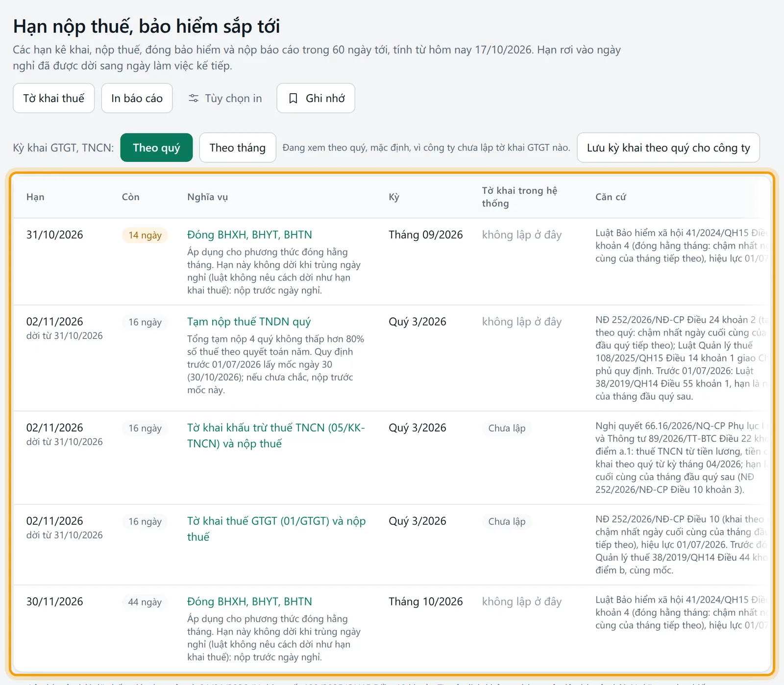
Task: Click the Kỳ khai GTGT, TNCN label
Action: pos(63,148)
